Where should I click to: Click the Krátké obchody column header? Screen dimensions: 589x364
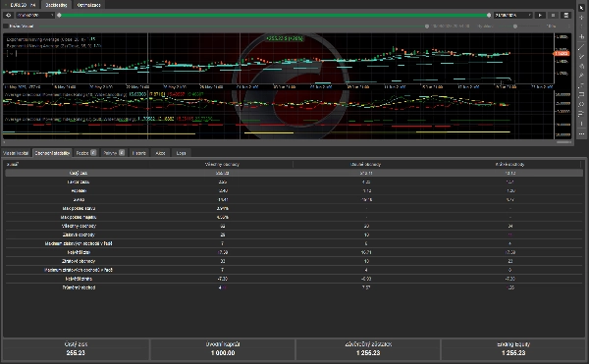pos(509,165)
